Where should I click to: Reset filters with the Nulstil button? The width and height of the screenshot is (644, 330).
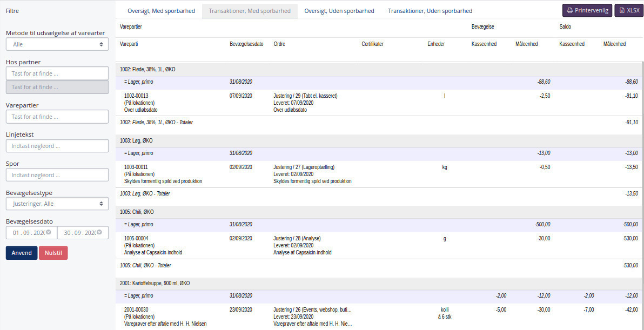coord(53,253)
